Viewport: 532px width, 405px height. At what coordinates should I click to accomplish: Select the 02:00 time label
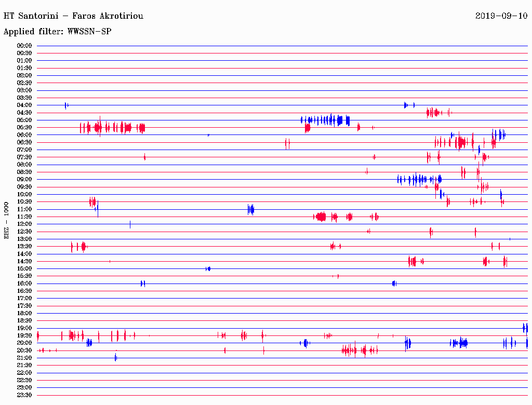[24, 75]
